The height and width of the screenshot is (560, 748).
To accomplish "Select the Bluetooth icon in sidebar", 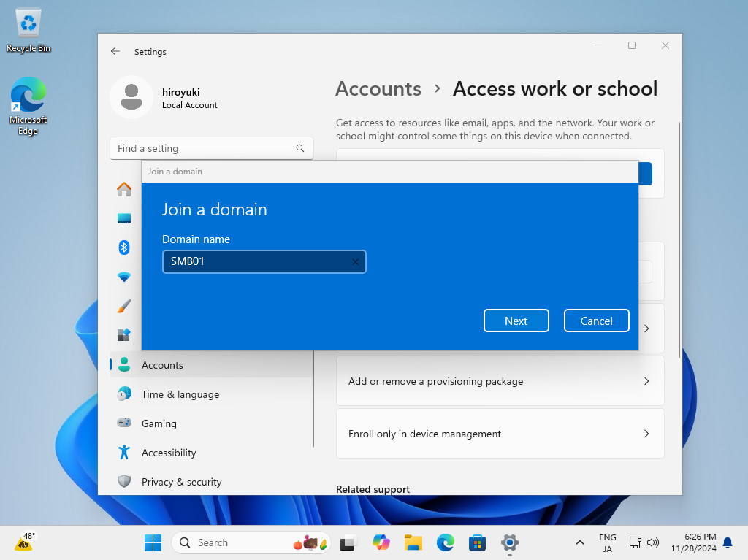I will (124, 248).
